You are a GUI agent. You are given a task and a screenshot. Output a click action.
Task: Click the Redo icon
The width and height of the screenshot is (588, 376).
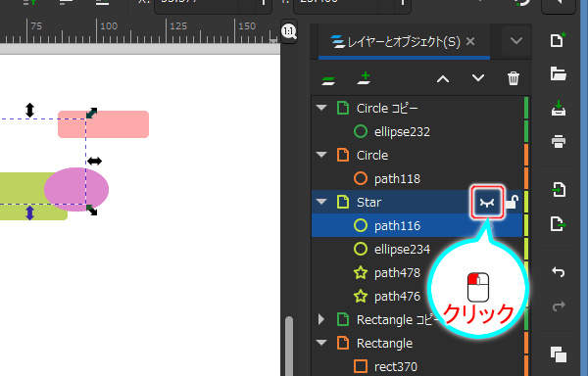click(x=559, y=305)
